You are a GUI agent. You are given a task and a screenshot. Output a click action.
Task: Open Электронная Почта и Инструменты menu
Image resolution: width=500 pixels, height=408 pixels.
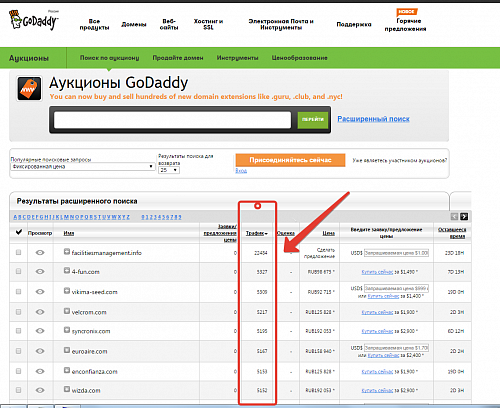click(281, 24)
